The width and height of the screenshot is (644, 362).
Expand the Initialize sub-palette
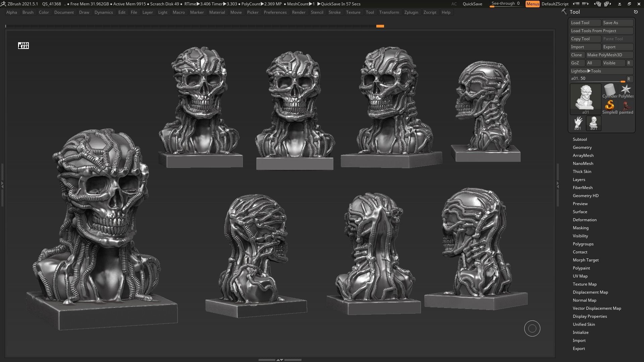(581, 333)
